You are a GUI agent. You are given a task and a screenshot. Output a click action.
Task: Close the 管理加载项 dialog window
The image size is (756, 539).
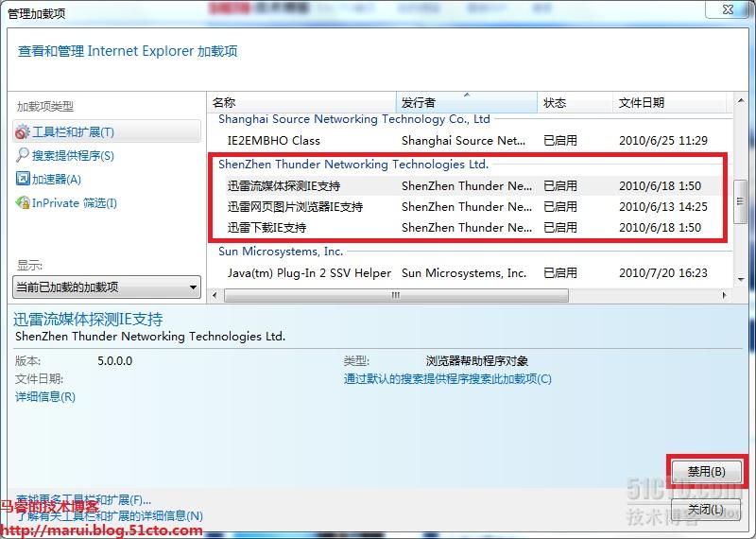pyautogui.click(x=728, y=9)
